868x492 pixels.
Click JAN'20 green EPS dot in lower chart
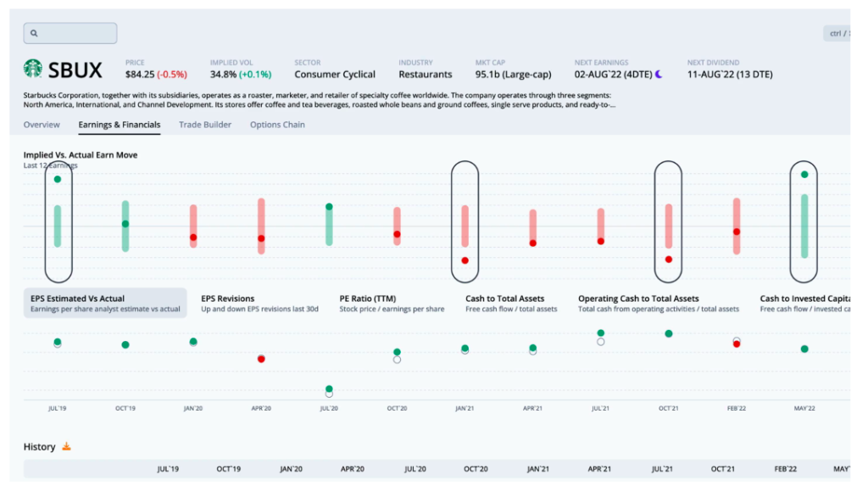193,341
